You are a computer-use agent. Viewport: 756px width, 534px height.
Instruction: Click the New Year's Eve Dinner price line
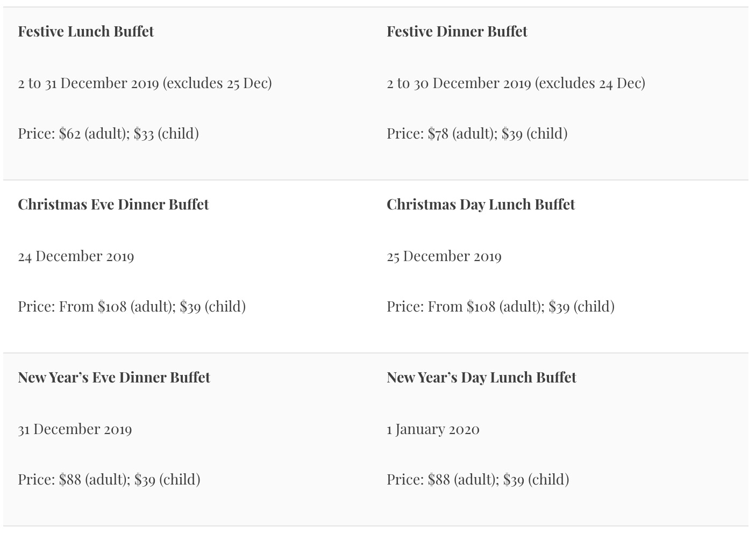click(x=109, y=479)
